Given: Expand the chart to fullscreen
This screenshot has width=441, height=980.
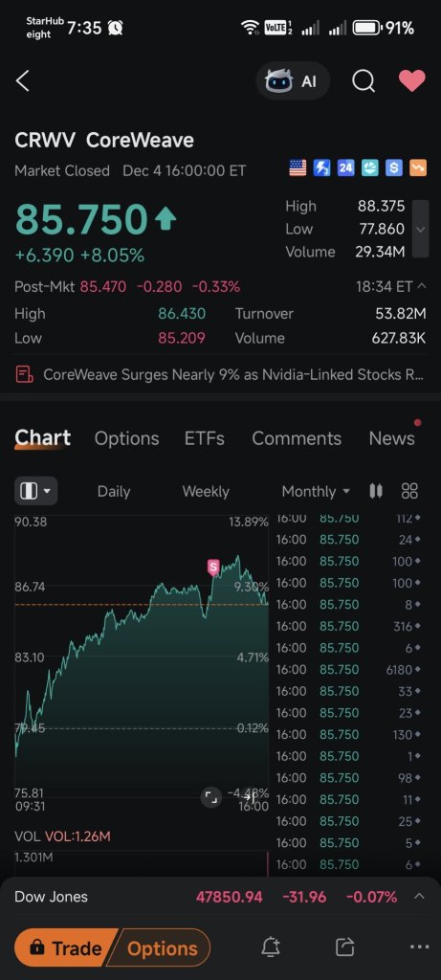Looking at the screenshot, I should (x=211, y=797).
